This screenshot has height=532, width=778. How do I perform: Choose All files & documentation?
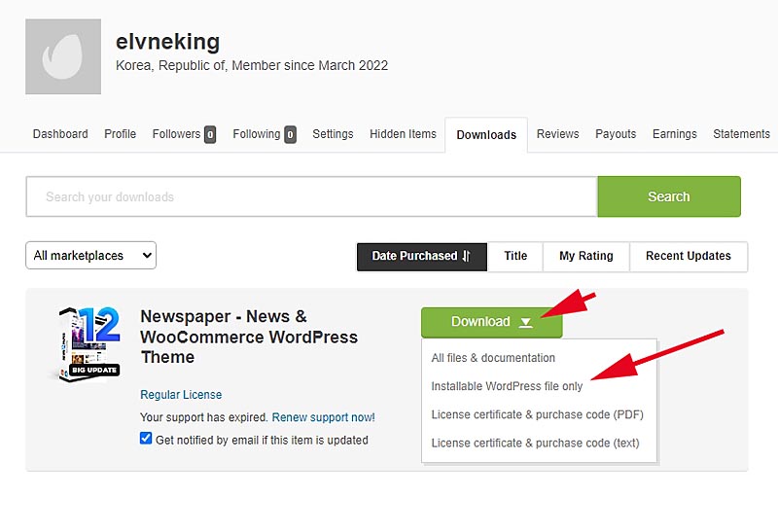click(x=493, y=358)
